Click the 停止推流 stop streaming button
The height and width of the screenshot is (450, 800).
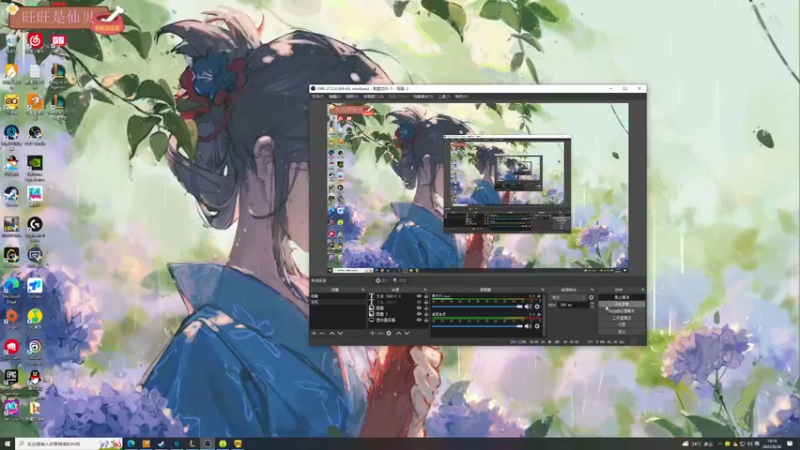(x=622, y=297)
